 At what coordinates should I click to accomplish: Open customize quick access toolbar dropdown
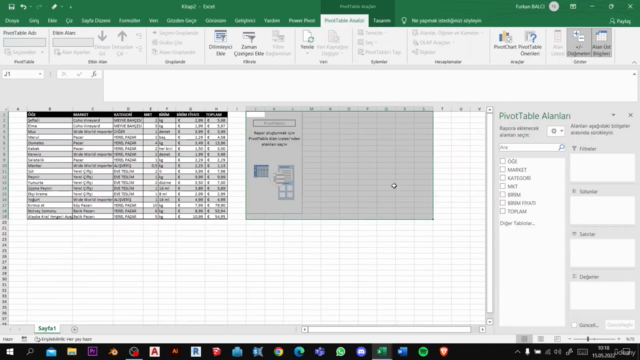(x=71, y=7)
